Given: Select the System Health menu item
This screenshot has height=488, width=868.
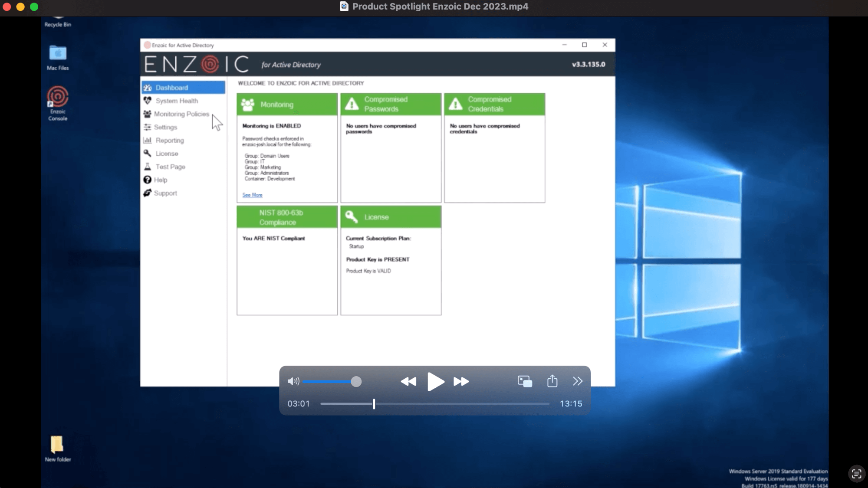Looking at the screenshot, I should 177,100.
